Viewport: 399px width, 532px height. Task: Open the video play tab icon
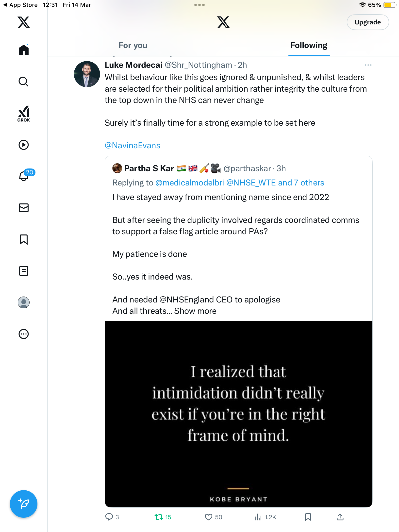(x=24, y=145)
